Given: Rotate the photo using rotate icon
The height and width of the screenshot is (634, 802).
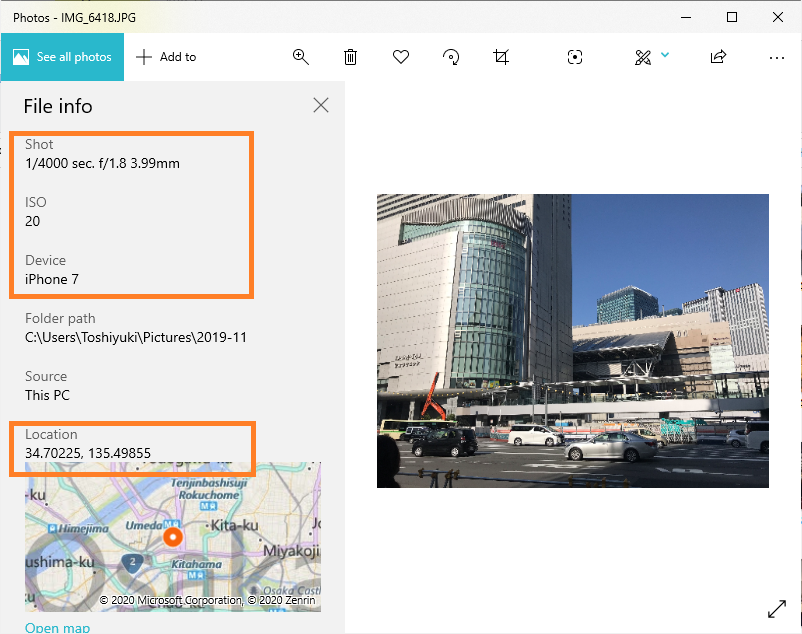Looking at the screenshot, I should point(451,57).
